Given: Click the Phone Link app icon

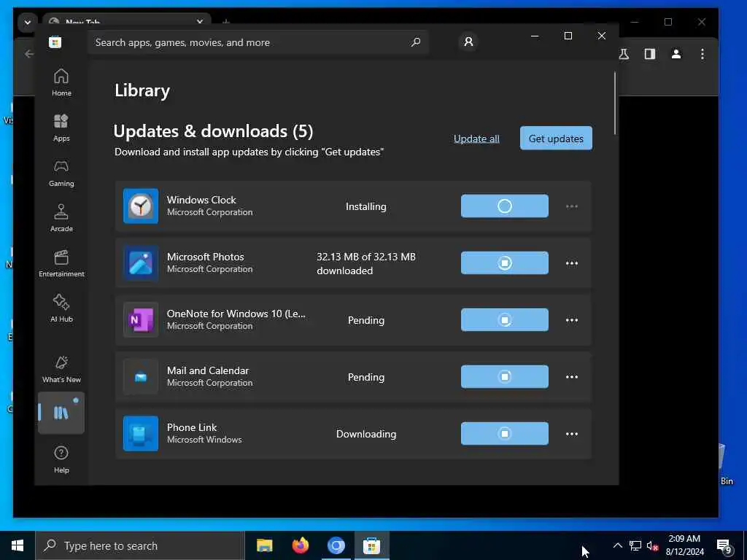Looking at the screenshot, I should (x=141, y=433).
